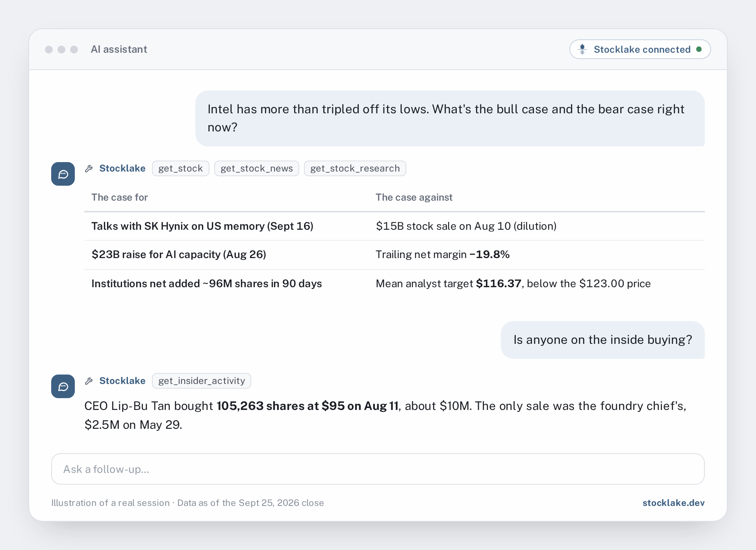The width and height of the screenshot is (756, 550).
Task: Click the wrench icon beside the get_stock chips
Action: [89, 168]
